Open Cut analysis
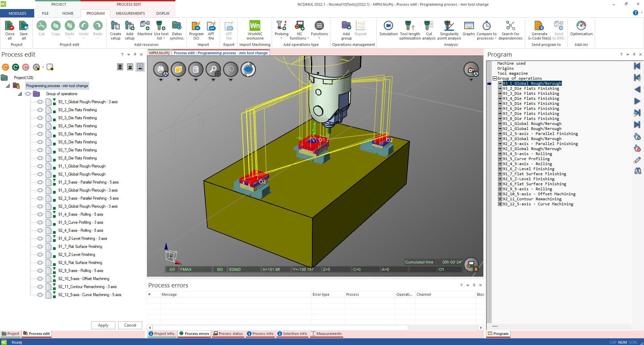Screen dimensions: 644x345 click(429, 30)
